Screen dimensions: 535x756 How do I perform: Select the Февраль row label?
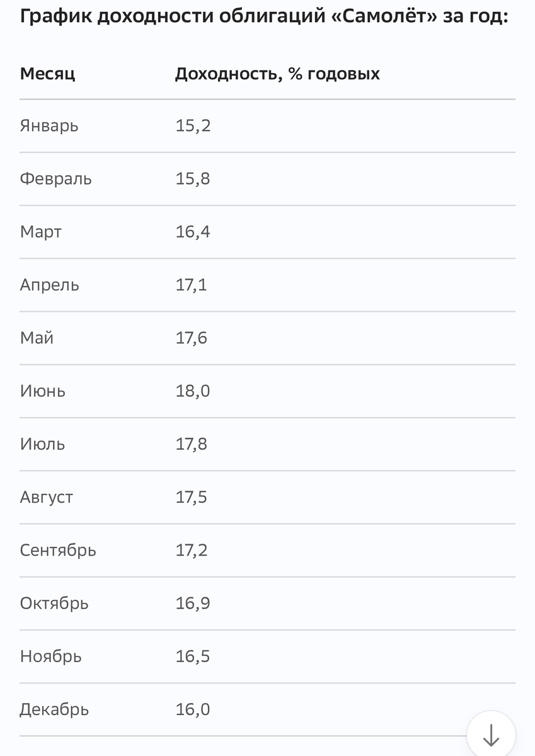click(x=55, y=179)
